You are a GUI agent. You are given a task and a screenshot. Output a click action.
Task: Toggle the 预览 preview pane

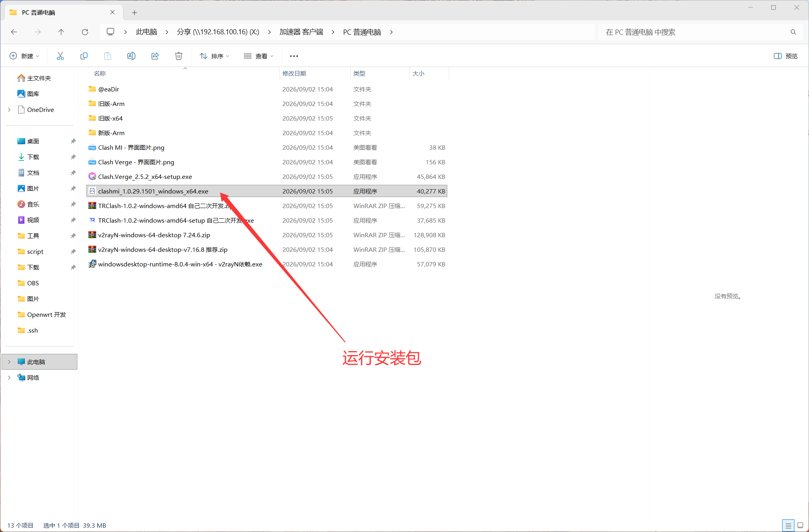pyautogui.click(x=786, y=56)
